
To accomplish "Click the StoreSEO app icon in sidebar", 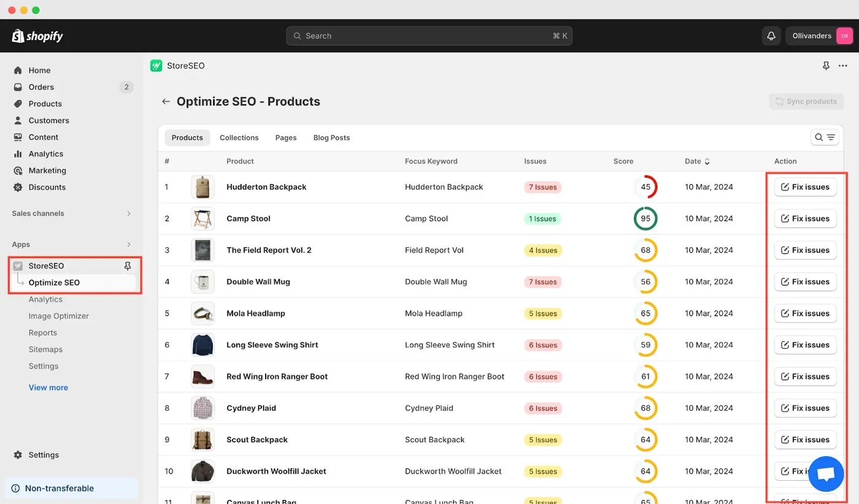I will pyautogui.click(x=18, y=266).
